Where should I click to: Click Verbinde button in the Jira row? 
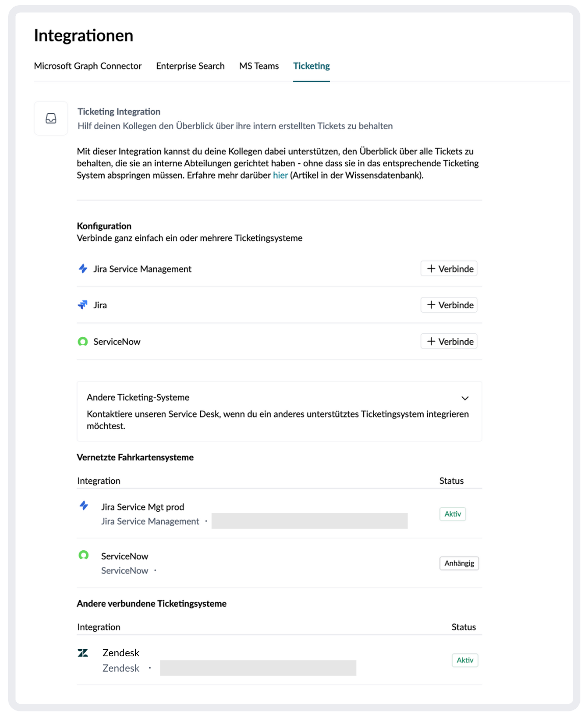449,305
